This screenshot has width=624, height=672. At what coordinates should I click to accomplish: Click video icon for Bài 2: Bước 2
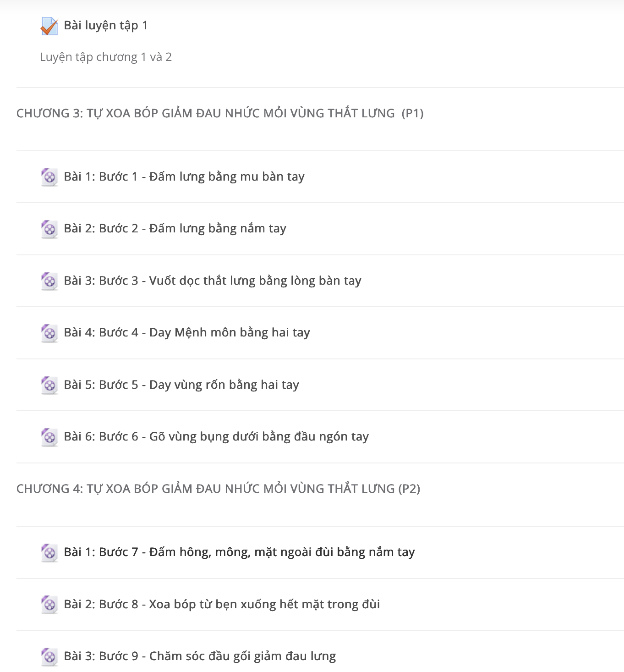[49, 229]
